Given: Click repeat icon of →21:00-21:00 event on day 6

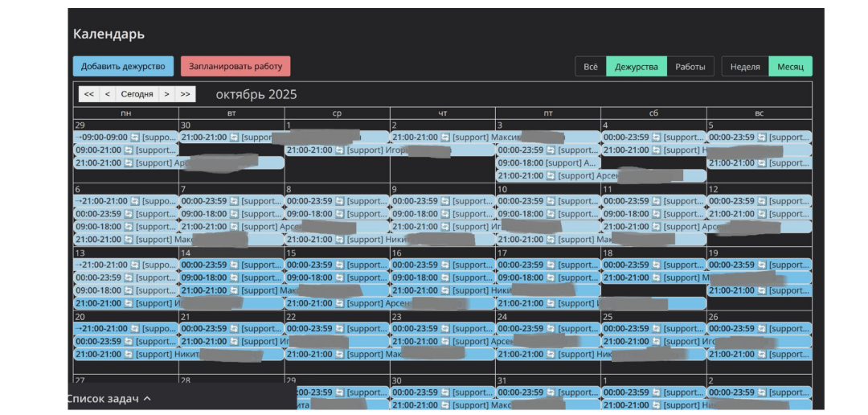Looking at the screenshot, I should [x=134, y=201].
